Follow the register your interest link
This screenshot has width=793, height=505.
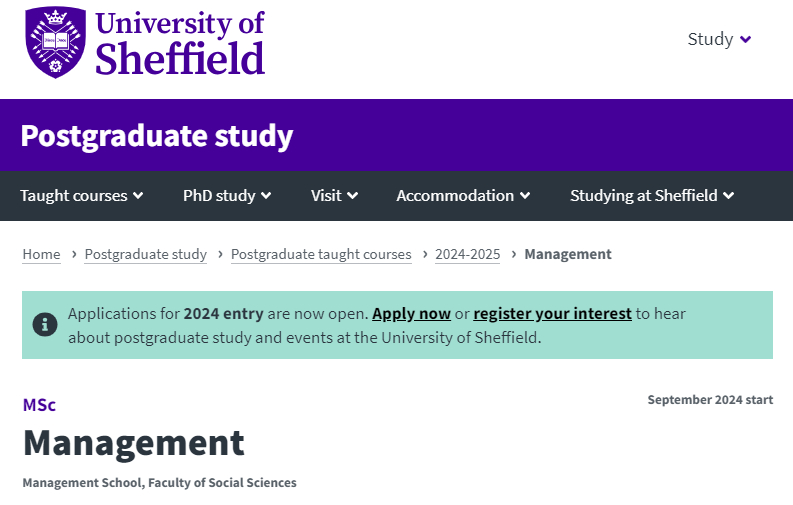pos(552,314)
